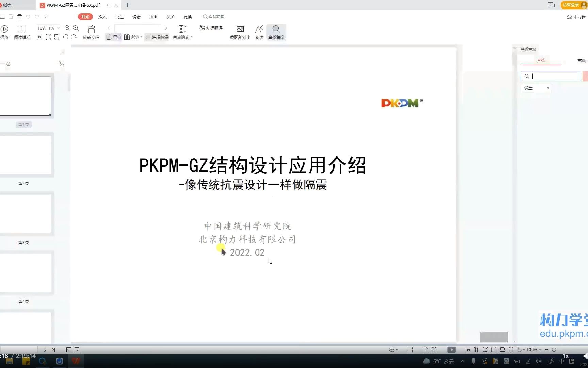Open the Edit (编辑) ribbon tab
The width and height of the screenshot is (588, 368).
click(x=136, y=17)
